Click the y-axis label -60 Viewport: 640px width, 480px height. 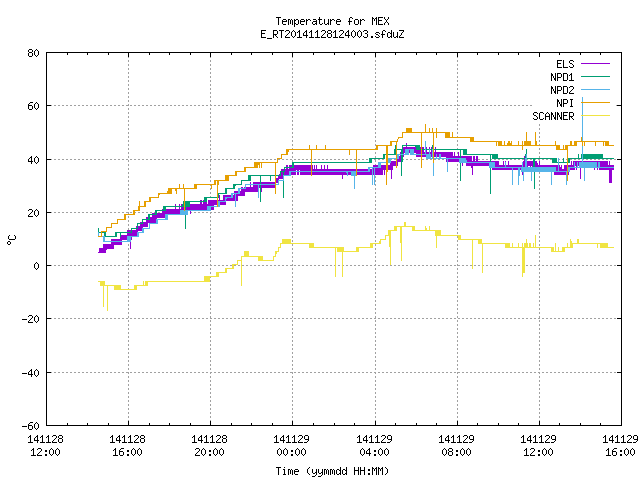coord(31,426)
